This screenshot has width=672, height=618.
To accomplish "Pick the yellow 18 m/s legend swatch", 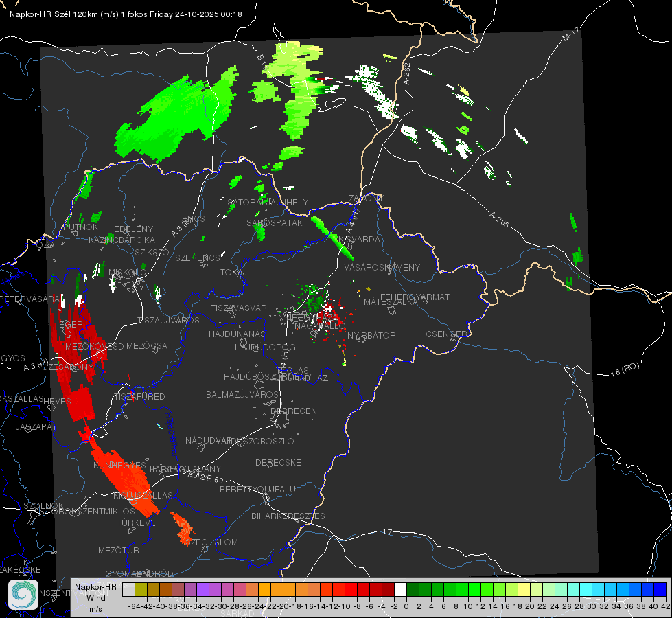I will coord(524,590).
